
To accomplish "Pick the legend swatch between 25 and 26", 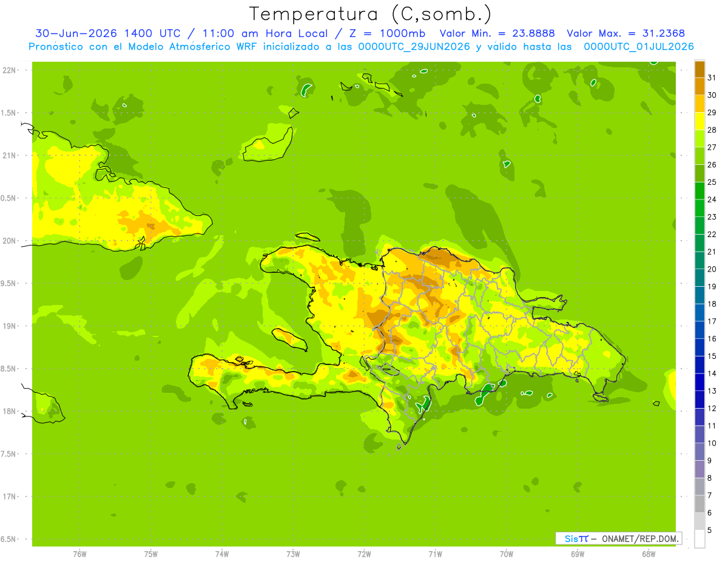I will tap(699, 173).
